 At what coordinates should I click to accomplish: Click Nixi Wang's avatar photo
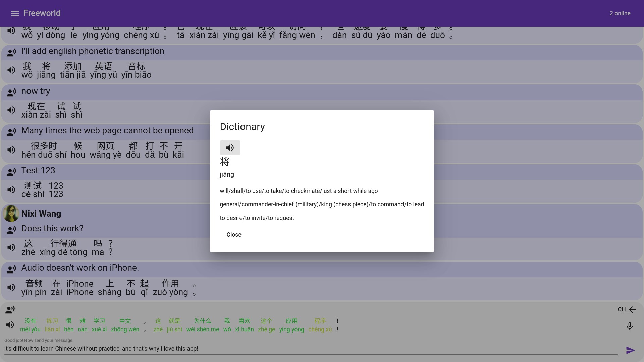[11, 214]
